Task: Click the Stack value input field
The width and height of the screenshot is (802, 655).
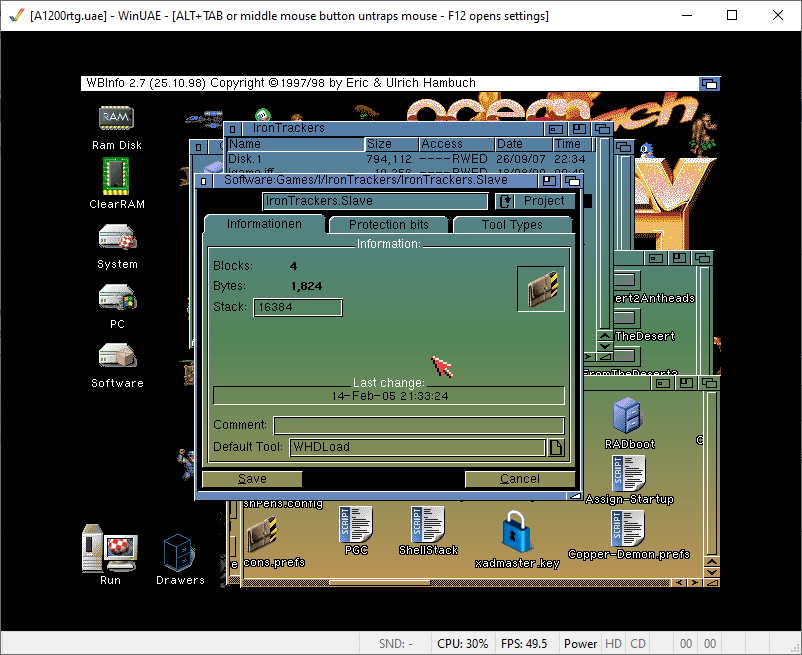Action: point(297,307)
